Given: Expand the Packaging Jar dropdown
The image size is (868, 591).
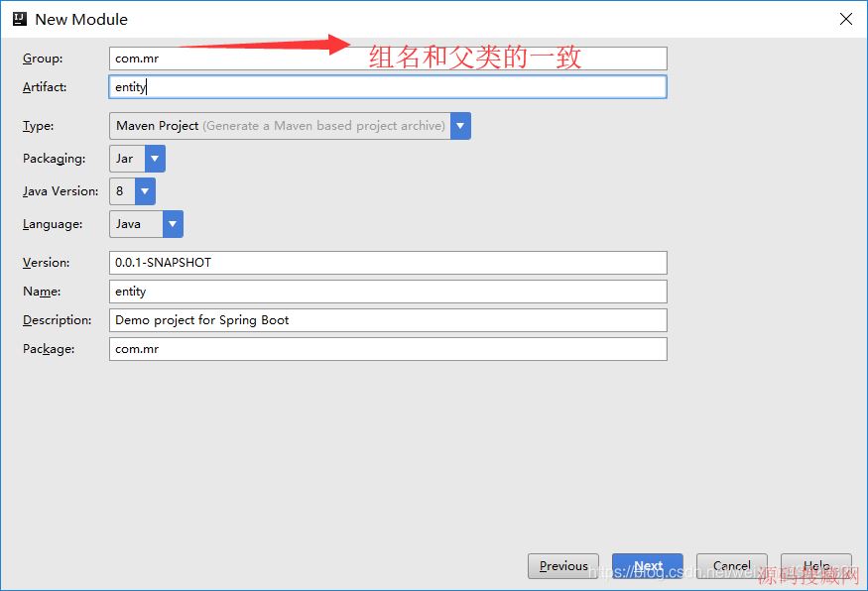Looking at the screenshot, I should click(x=155, y=159).
